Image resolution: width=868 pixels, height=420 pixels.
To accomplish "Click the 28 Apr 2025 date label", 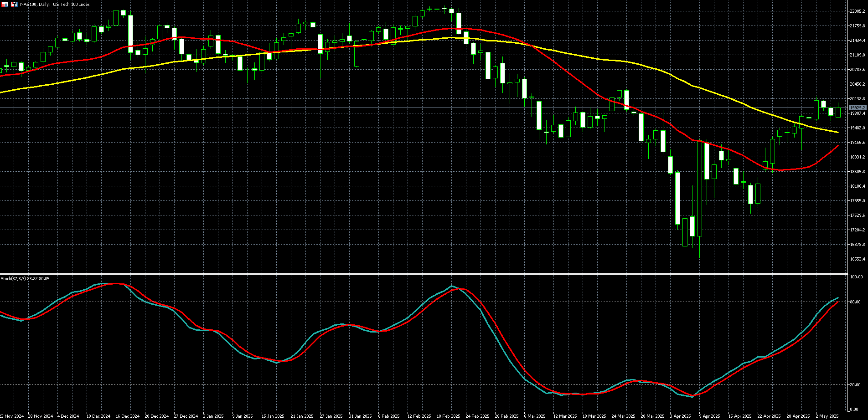I will pyautogui.click(x=798, y=416).
